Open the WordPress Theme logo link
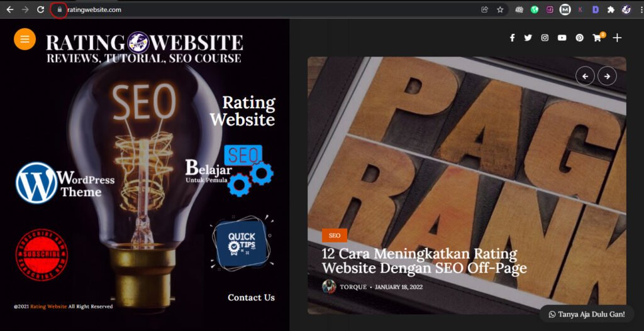644x331 pixels. pos(65,183)
